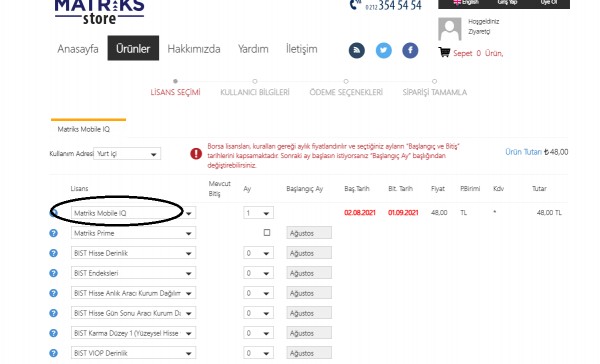Image resolution: width=600 pixels, height=364 pixels.
Task: Open the RSS feed icon
Action: click(356, 51)
